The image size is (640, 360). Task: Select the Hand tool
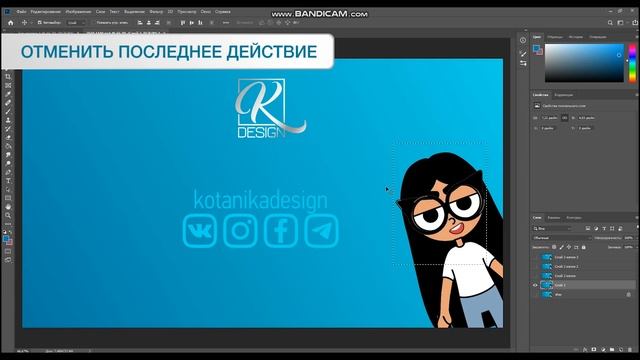(x=8, y=207)
